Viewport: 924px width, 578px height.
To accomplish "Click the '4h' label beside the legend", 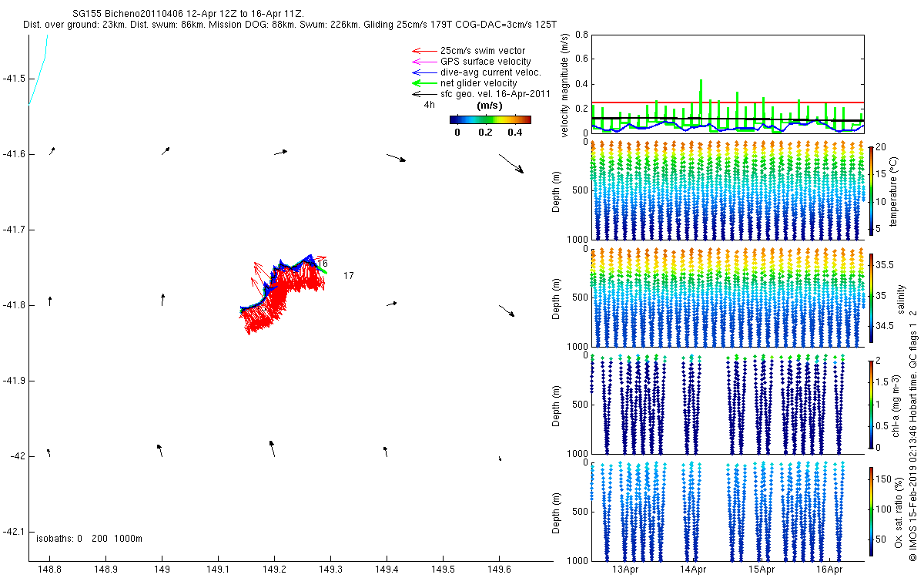I will [x=430, y=106].
